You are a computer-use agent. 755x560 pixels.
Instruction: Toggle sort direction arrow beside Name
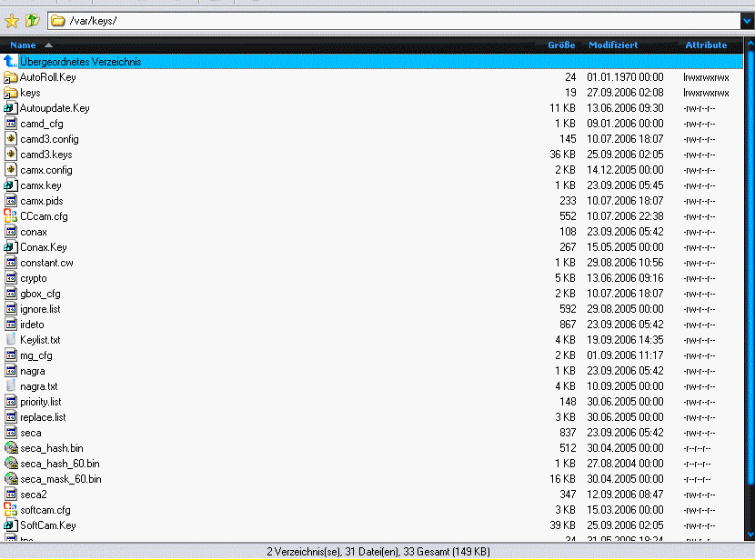48,45
